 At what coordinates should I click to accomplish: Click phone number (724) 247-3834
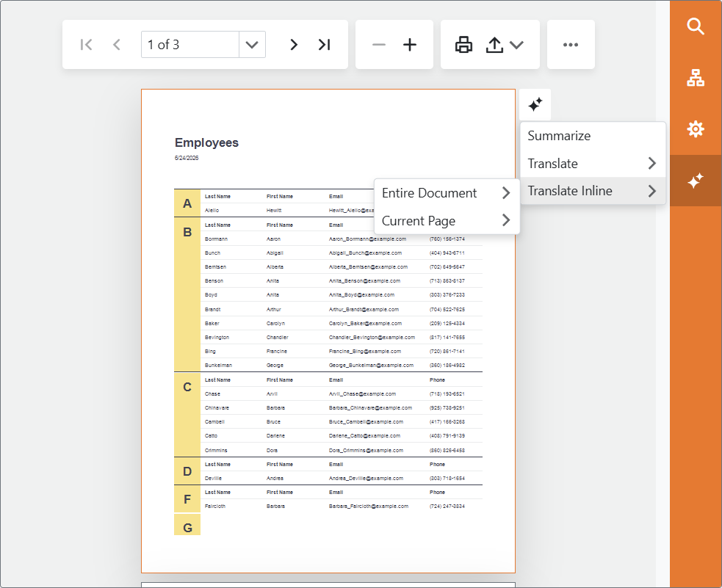[x=447, y=506]
